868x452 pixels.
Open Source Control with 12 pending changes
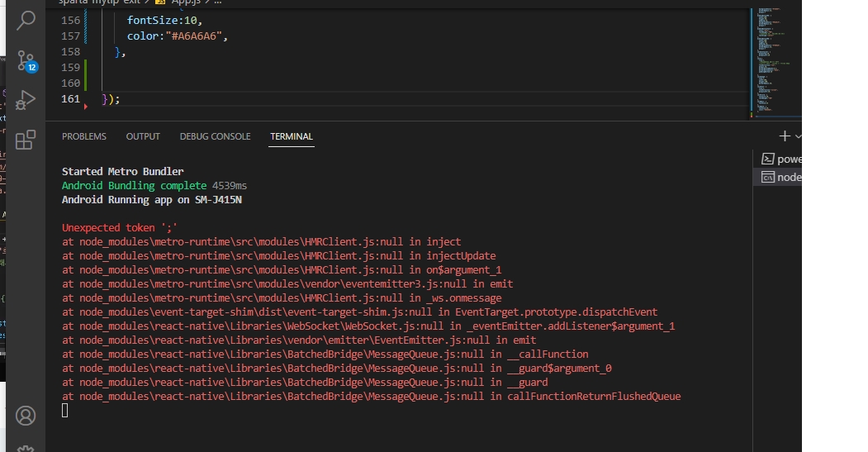click(26, 60)
